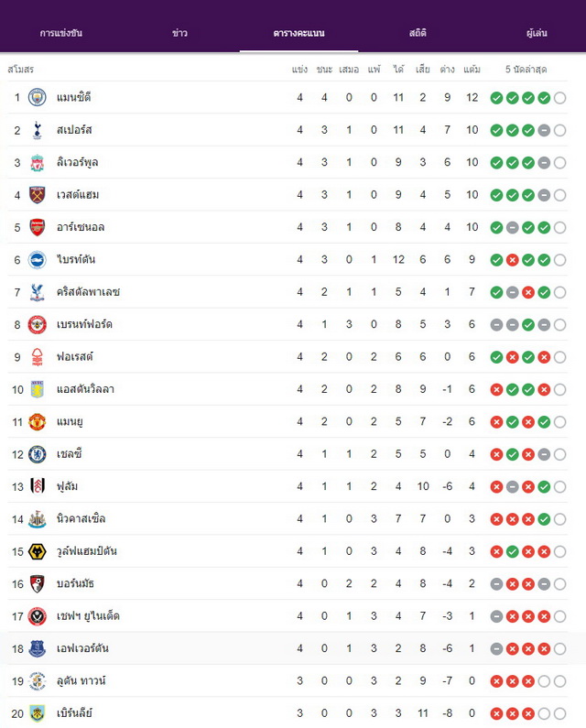Click the Chelsea club crest
The image size is (586, 728).
tap(38, 454)
